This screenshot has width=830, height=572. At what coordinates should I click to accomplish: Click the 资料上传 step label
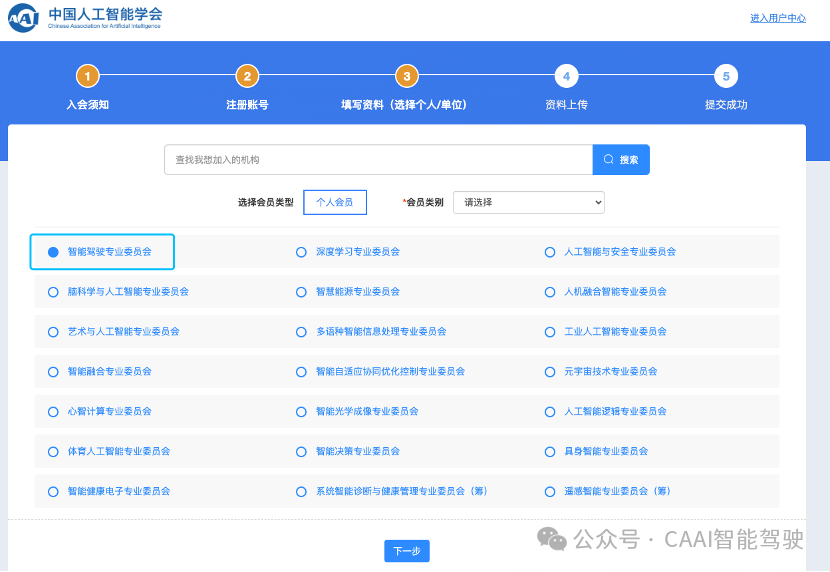click(x=566, y=105)
